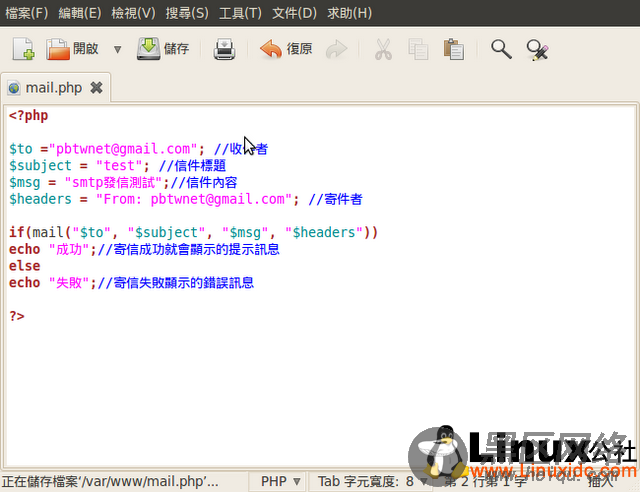The image size is (640, 492).
Task: Click the //信件標題 comment
Action: tap(192, 165)
